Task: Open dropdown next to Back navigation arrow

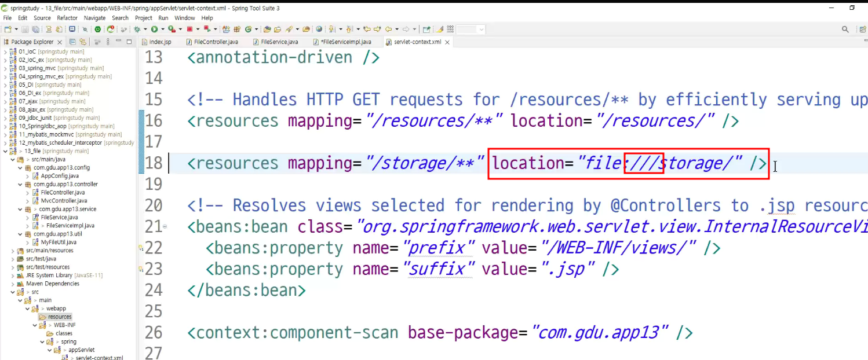Action: click(396, 29)
